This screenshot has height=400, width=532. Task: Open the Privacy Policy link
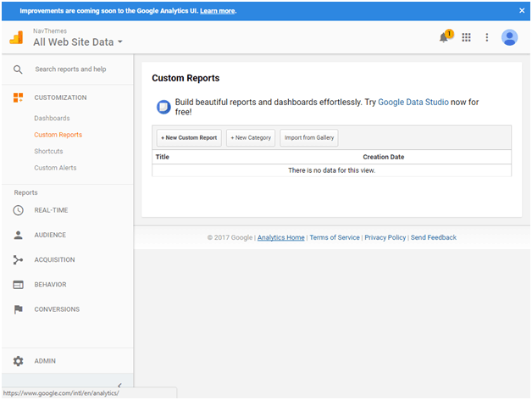tap(385, 237)
